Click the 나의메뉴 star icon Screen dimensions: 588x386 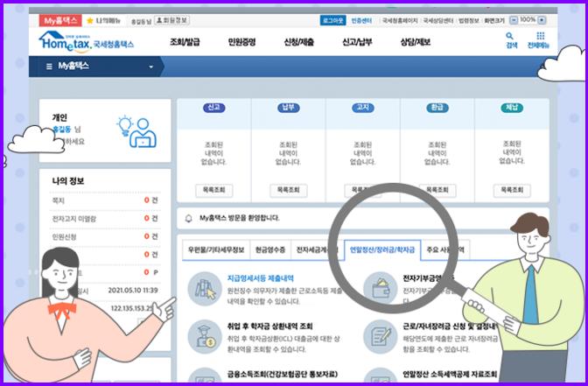90,21
